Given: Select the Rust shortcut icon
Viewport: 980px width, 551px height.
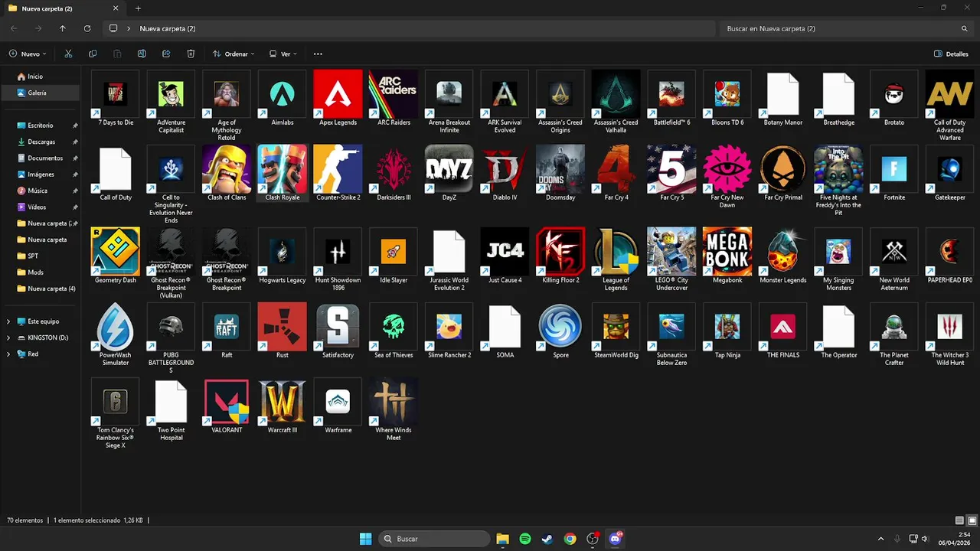Looking at the screenshot, I should (x=283, y=327).
